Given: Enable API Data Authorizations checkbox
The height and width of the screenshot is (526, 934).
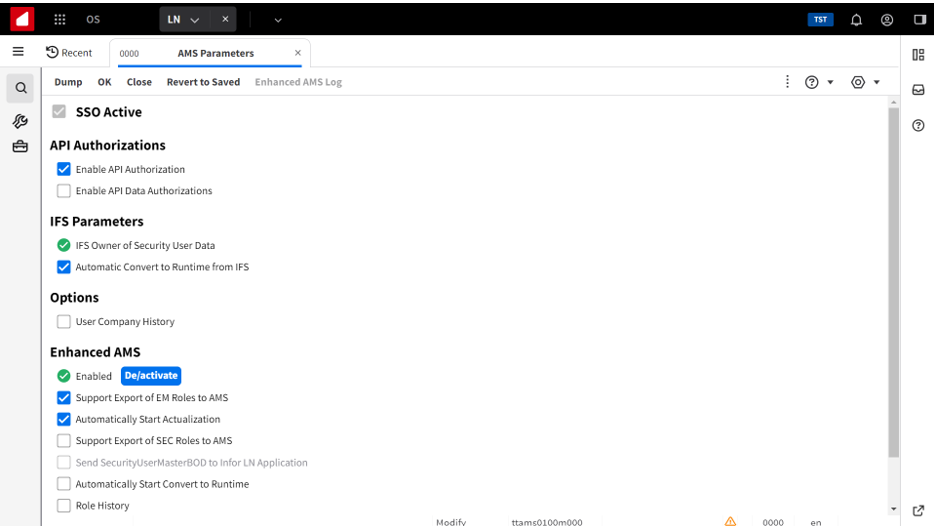Looking at the screenshot, I should pos(64,191).
